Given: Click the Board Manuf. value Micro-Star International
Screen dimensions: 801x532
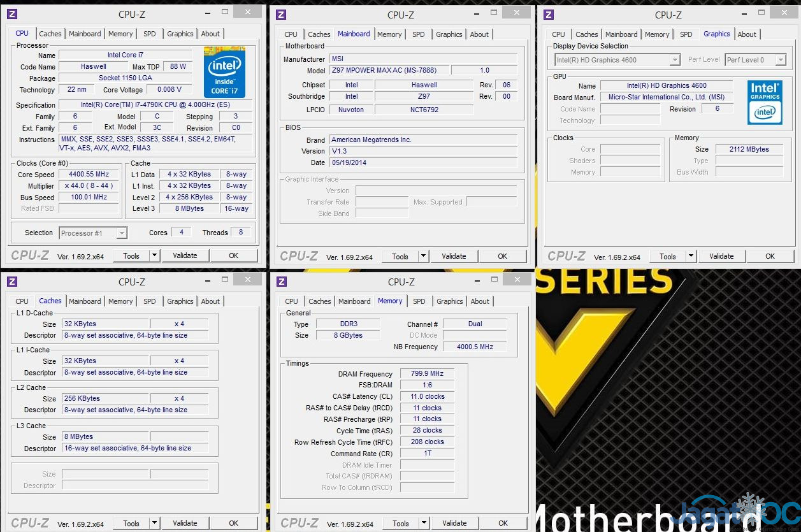Looking at the screenshot, I should point(667,97).
